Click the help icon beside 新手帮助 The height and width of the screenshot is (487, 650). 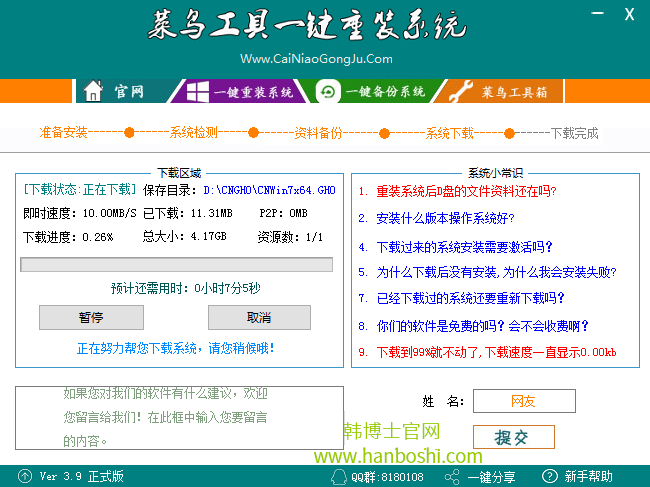547,476
